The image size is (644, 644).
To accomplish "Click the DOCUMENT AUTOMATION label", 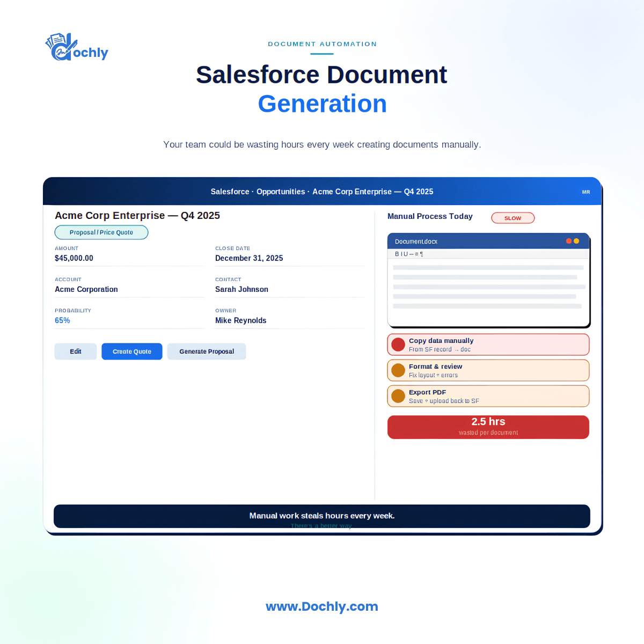I will pyautogui.click(x=322, y=44).
